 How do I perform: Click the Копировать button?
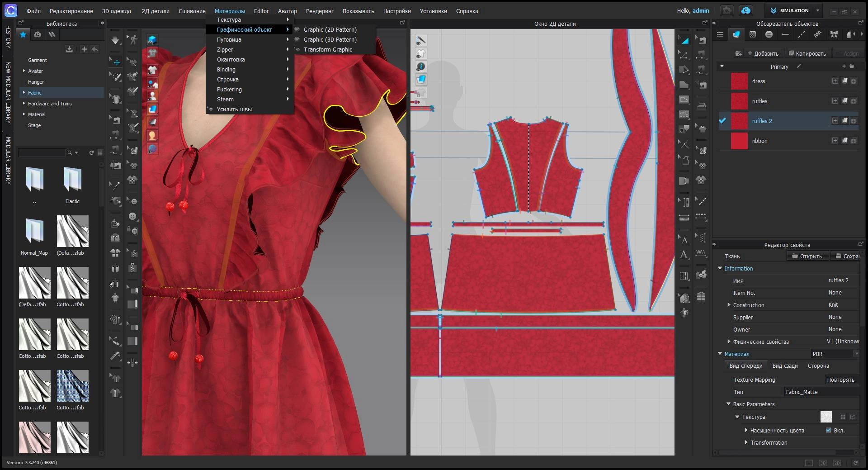tap(807, 53)
